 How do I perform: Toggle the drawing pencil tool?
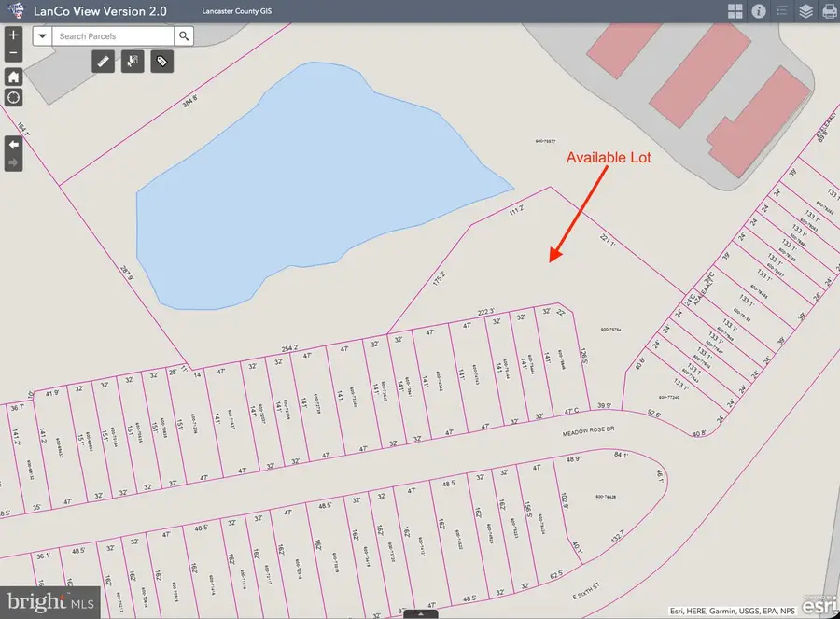click(103, 61)
